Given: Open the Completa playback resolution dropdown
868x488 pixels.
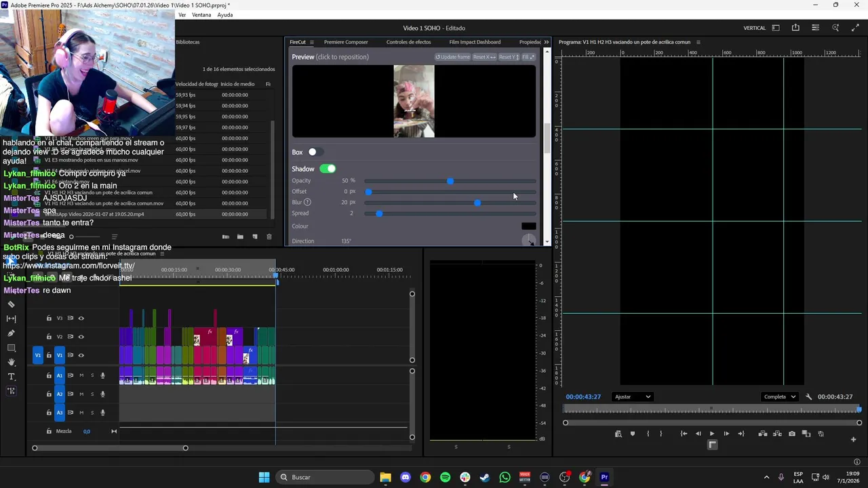Looking at the screenshot, I should [x=779, y=397].
